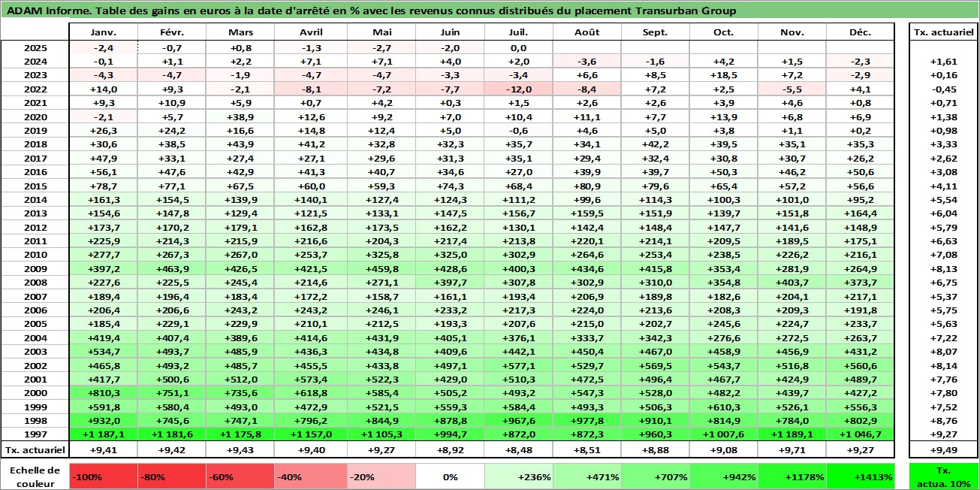This screenshot has width=980, height=490.
Task: Click cell value +1 189,1
Action: 792,434
